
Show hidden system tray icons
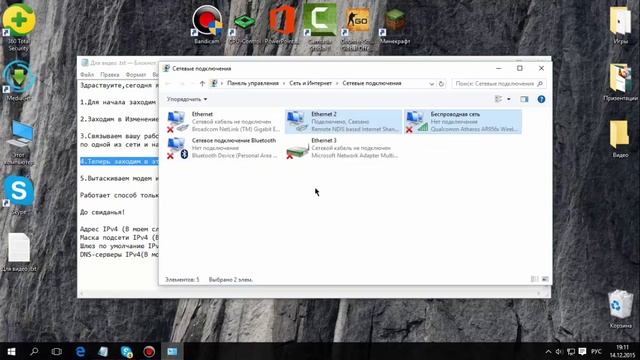click(x=548, y=351)
